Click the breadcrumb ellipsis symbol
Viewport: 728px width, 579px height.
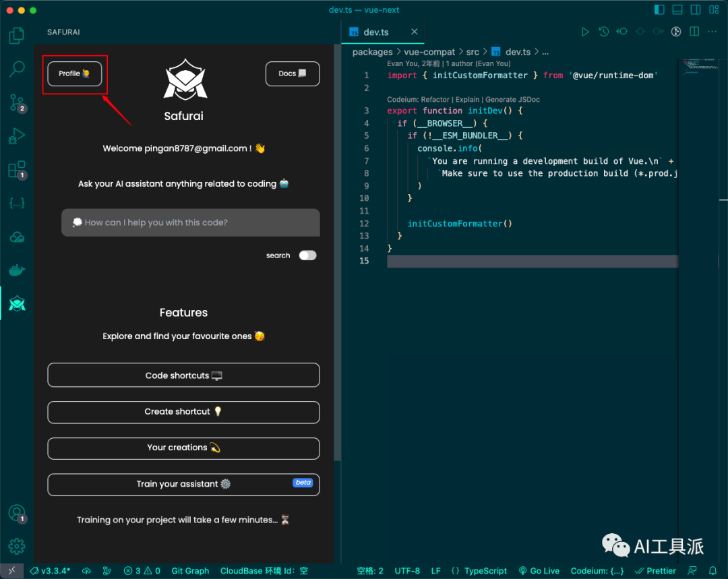point(545,52)
